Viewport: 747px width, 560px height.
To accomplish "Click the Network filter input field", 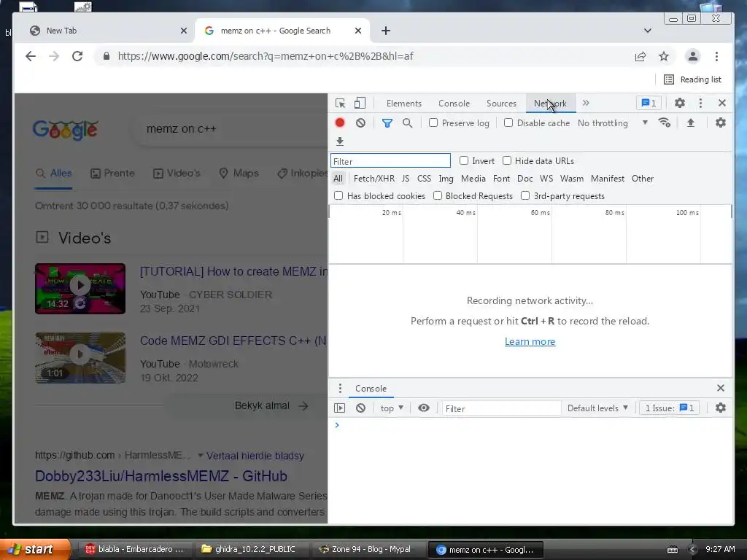I will [390, 161].
